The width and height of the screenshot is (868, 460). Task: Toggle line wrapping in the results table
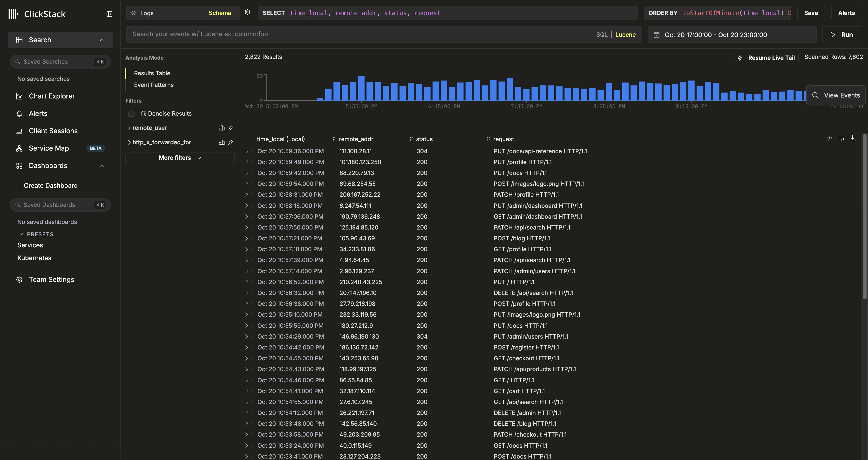(841, 138)
